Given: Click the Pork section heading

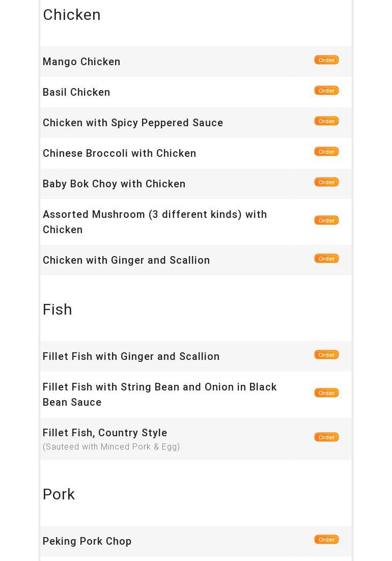Looking at the screenshot, I should click(x=59, y=494).
